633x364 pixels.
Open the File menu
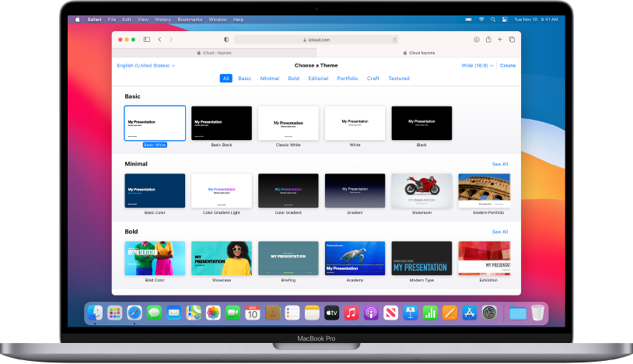pos(112,19)
